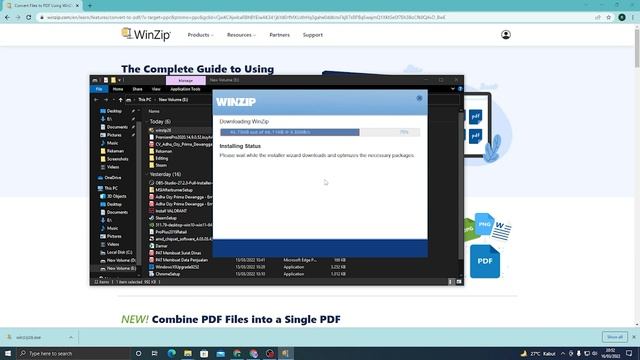The image size is (640, 360).
Task: Open the Partners page link
Action: (x=280, y=35)
